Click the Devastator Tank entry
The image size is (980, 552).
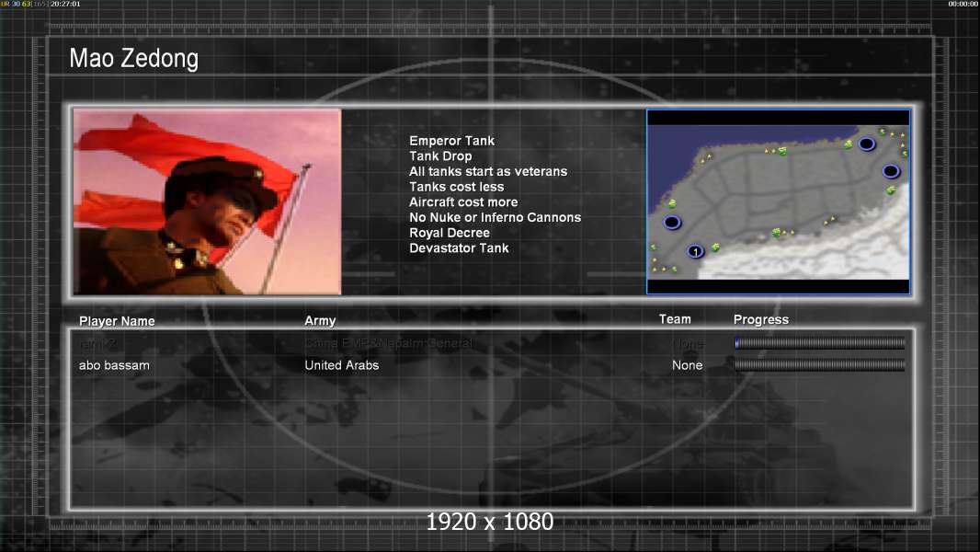[459, 248]
